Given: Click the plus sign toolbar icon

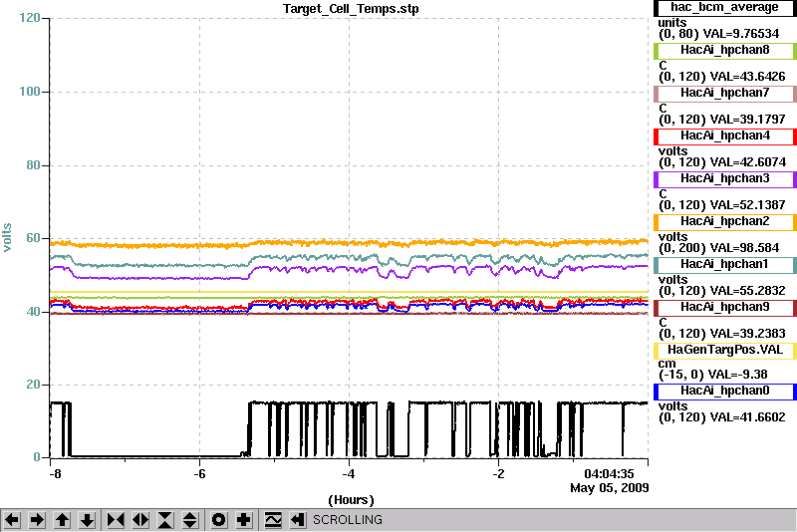Looking at the screenshot, I should 244,520.
